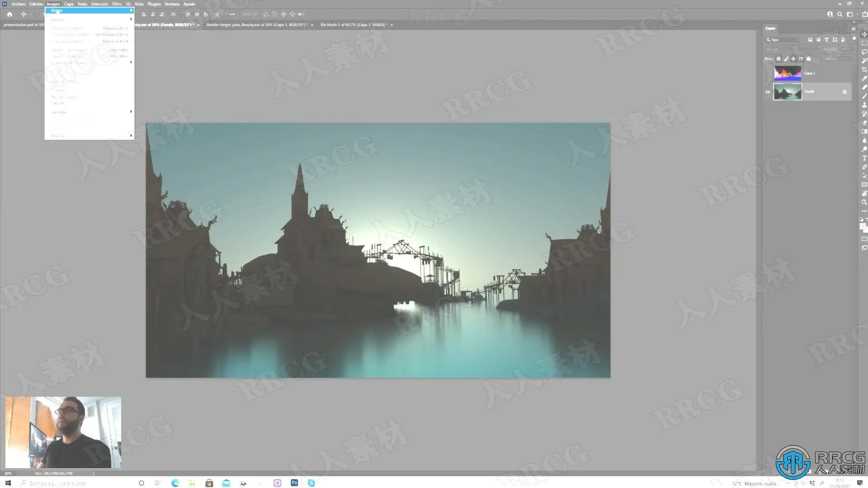The height and width of the screenshot is (488, 868).
Task: Select the Lasso tool
Action: click(x=864, y=52)
